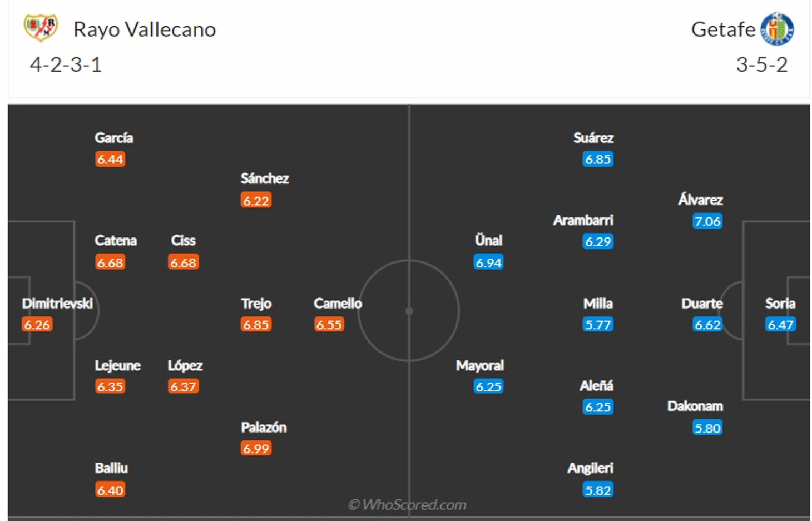This screenshot has height=521, width=812.
Task: Click Balliu's 6.40 rating badge
Action: (x=110, y=490)
